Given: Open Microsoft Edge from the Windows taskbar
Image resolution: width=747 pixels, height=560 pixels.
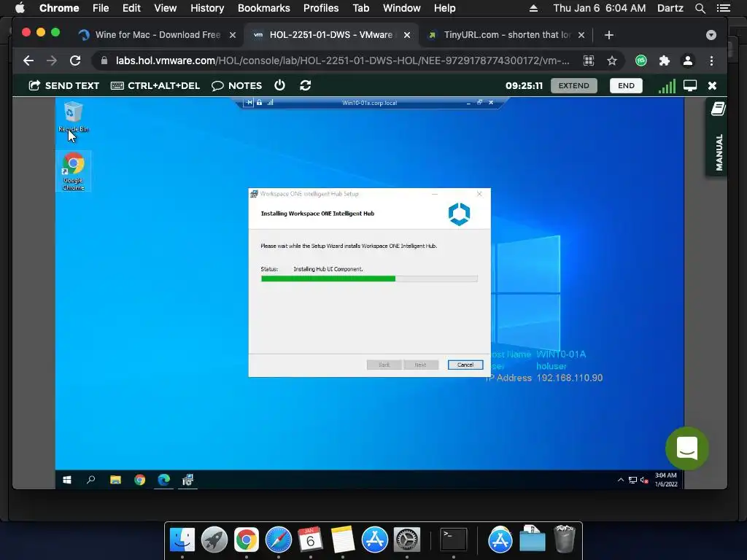Looking at the screenshot, I should click(163, 480).
